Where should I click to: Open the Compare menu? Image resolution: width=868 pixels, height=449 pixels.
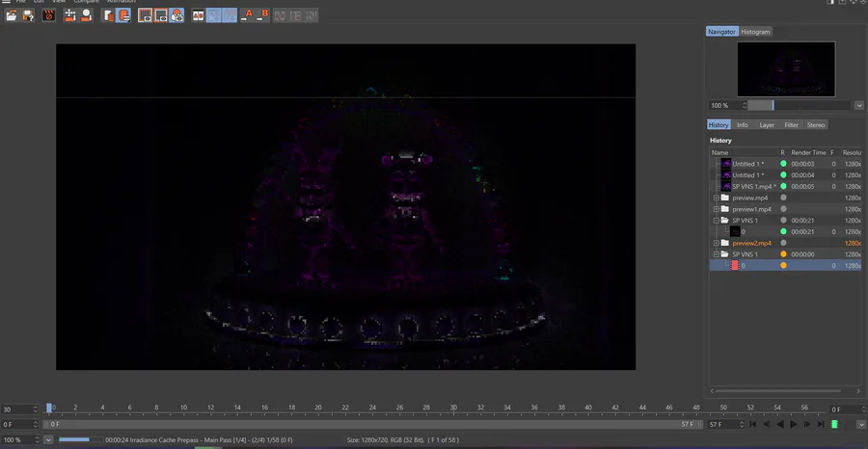[86, 2]
